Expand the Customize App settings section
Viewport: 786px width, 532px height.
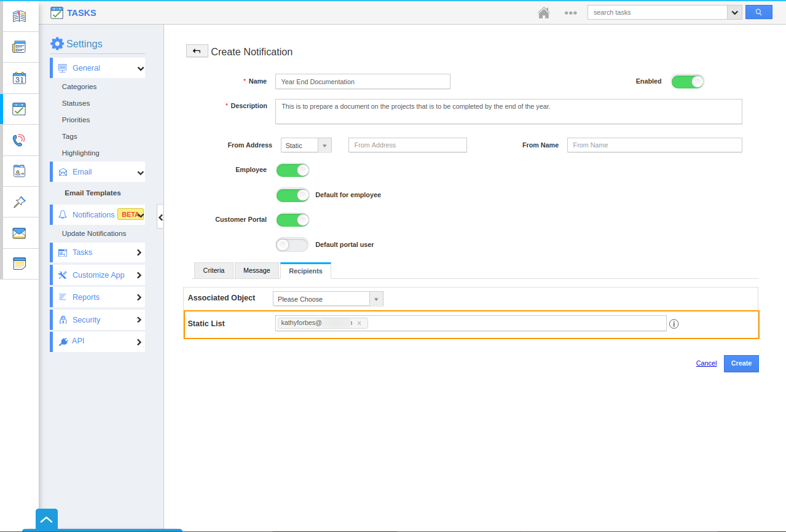(x=98, y=275)
